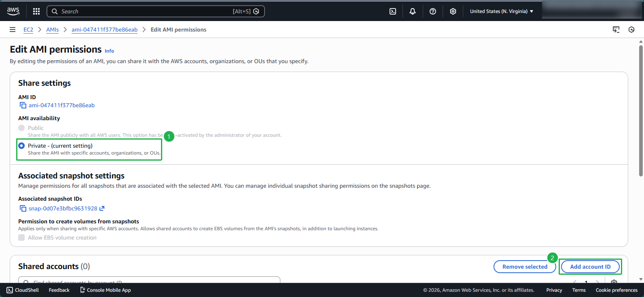644x297 pixels.
Task: Open the services grid menu
Action: (x=36, y=11)
